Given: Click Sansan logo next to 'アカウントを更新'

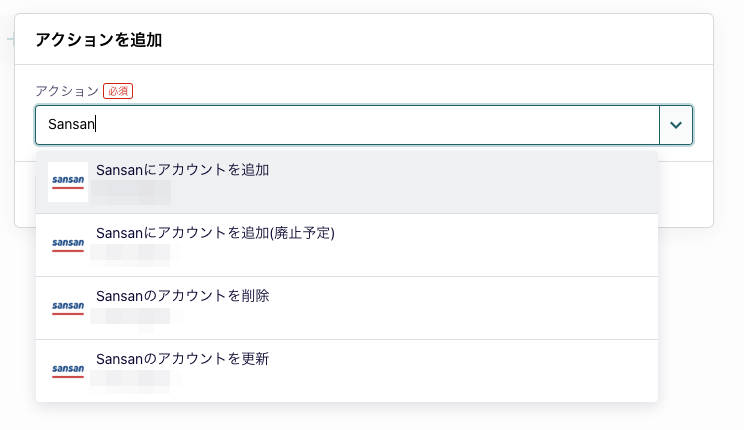Looking at the screenshot, I should tap(68, 371).
